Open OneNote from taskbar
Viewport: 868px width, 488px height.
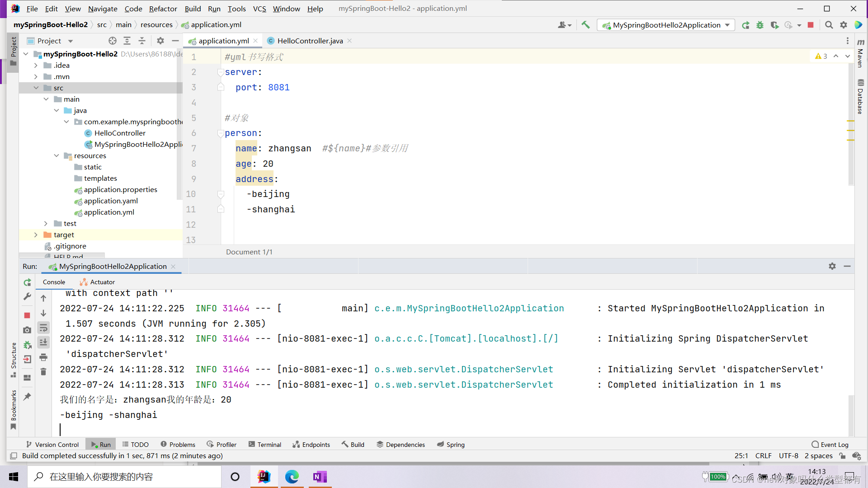coord(320,477)
